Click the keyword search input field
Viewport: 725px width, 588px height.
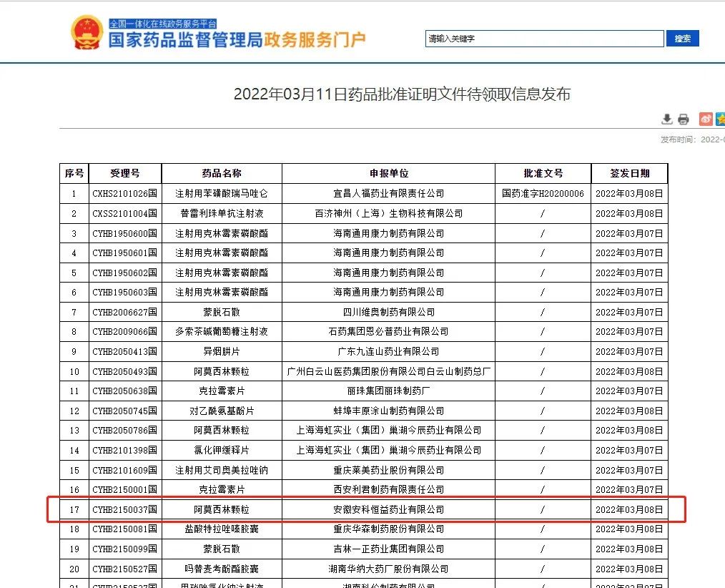pos(543,39)
